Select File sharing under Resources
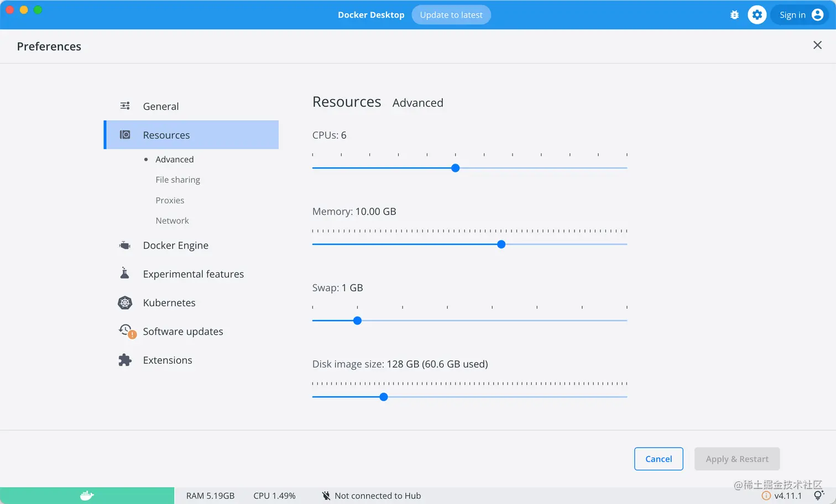Screen dimensions: 836x504 (x=178, y=180)
